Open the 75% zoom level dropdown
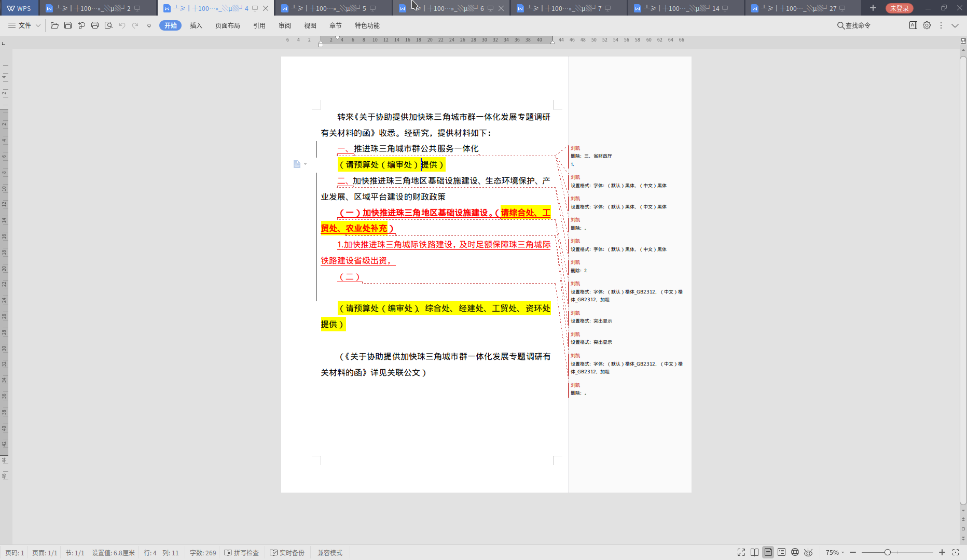Screen dimensions: 967x560 coord(835,553)
